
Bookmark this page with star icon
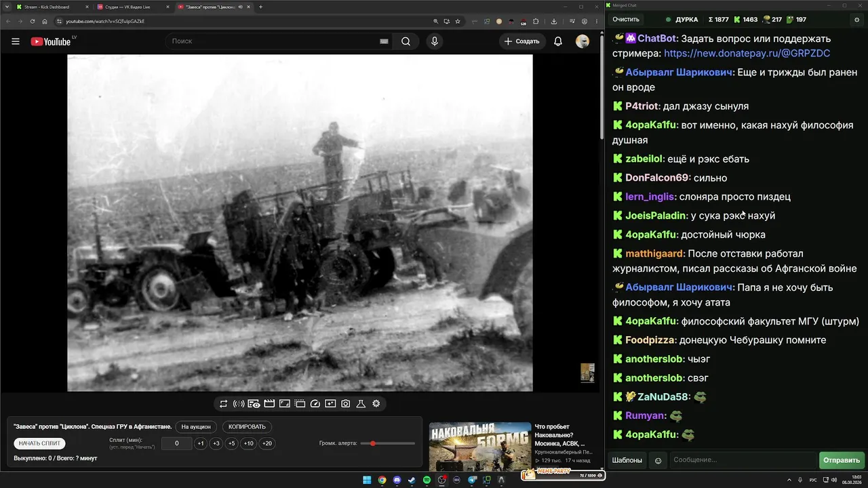click(x=458, y=21)
